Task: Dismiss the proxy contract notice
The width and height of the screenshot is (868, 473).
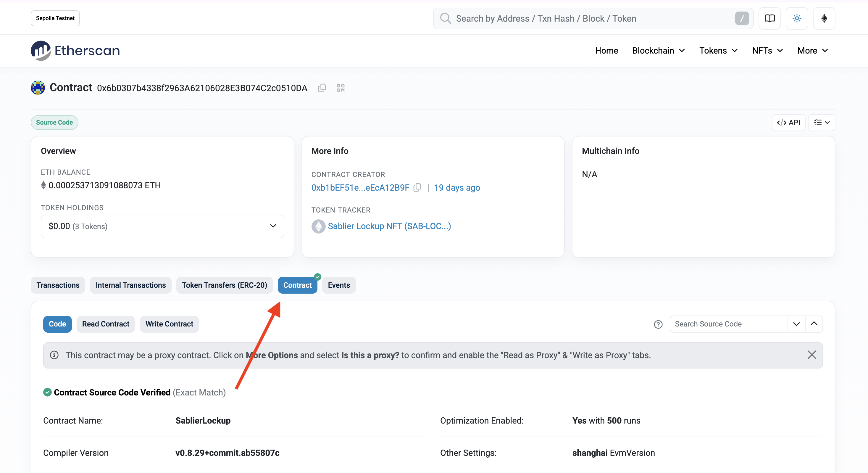Action: (x=812, y=355)
